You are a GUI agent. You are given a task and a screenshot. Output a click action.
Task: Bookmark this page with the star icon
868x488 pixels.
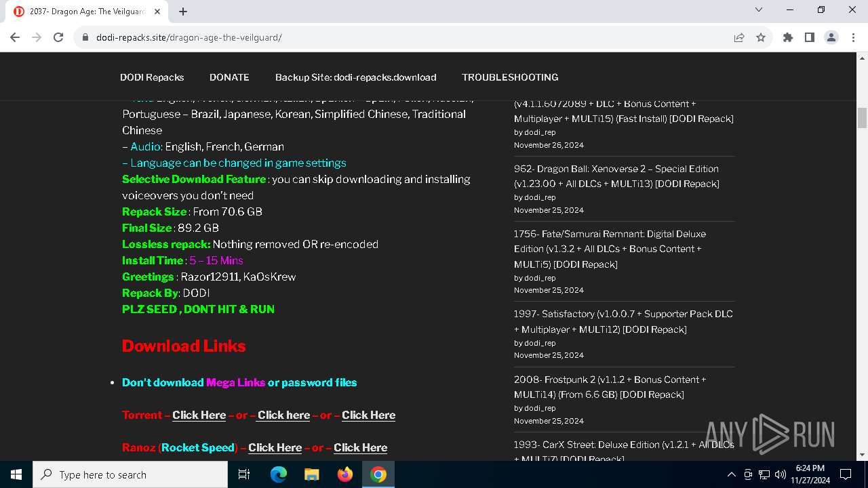[x=761, y=37]
